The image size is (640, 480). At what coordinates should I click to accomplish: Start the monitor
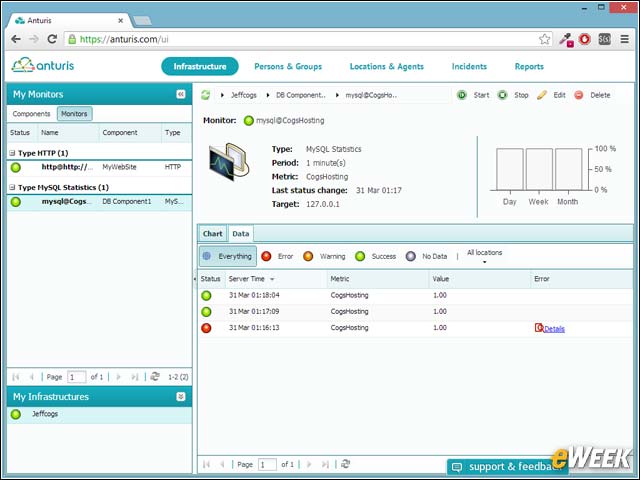[x=473, y=95]
